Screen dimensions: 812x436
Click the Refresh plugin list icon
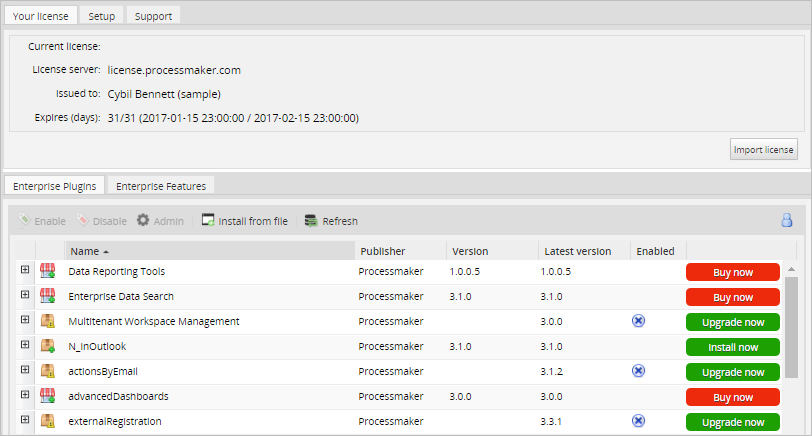pyautogui.click(x=311, y=221)
